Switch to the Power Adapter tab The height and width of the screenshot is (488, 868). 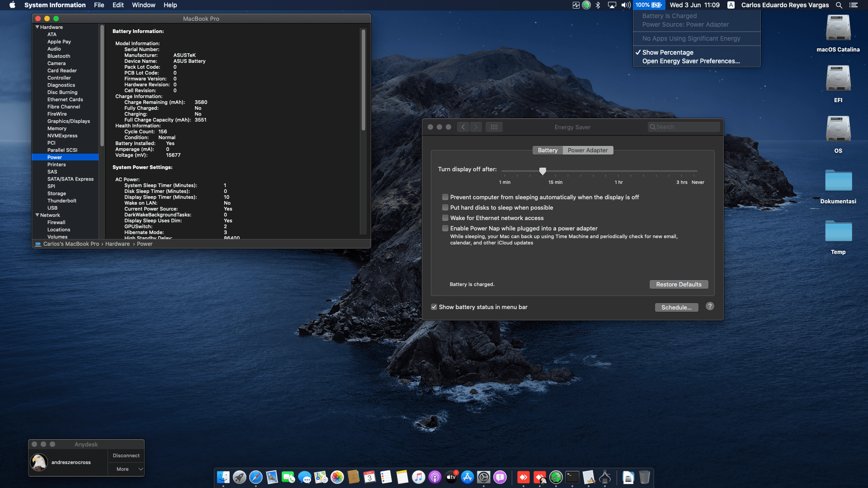tap(588, 150)
